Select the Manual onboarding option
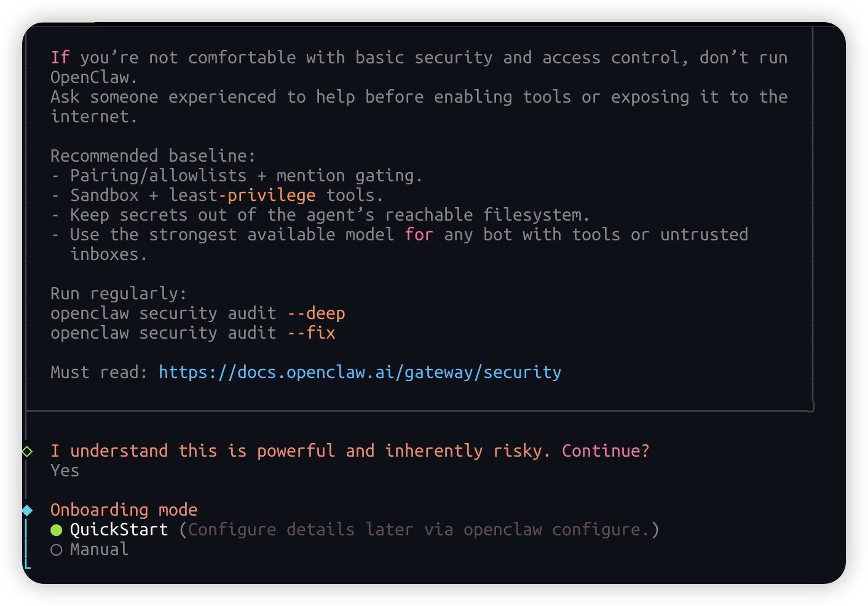 tap(98, 549)
